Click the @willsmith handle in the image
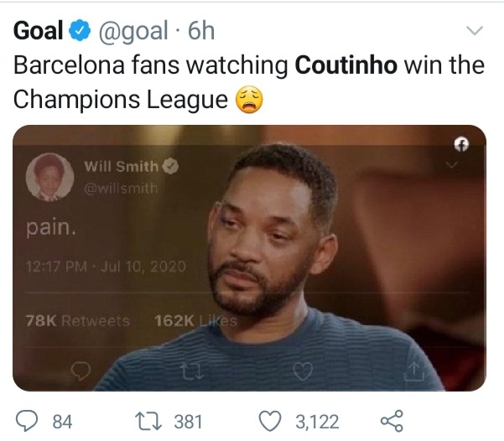Screen dimensions: 504x441 [x=121, y=188]
